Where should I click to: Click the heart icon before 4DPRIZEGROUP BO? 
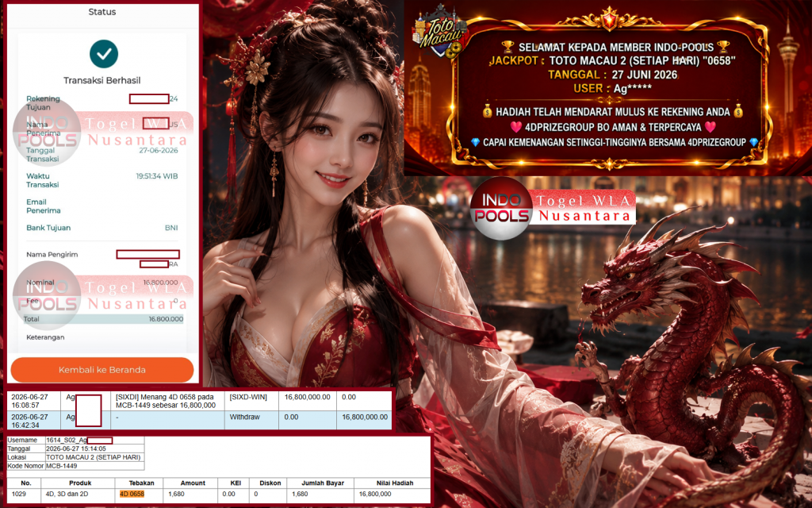pyautogui.click(x=515, y=127)
